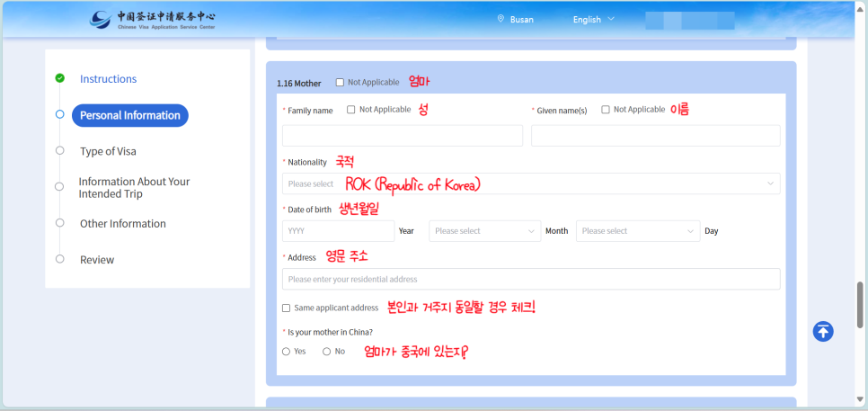Click the Review step circle marker
868x411 pixels.
click(x=60, y=259)
